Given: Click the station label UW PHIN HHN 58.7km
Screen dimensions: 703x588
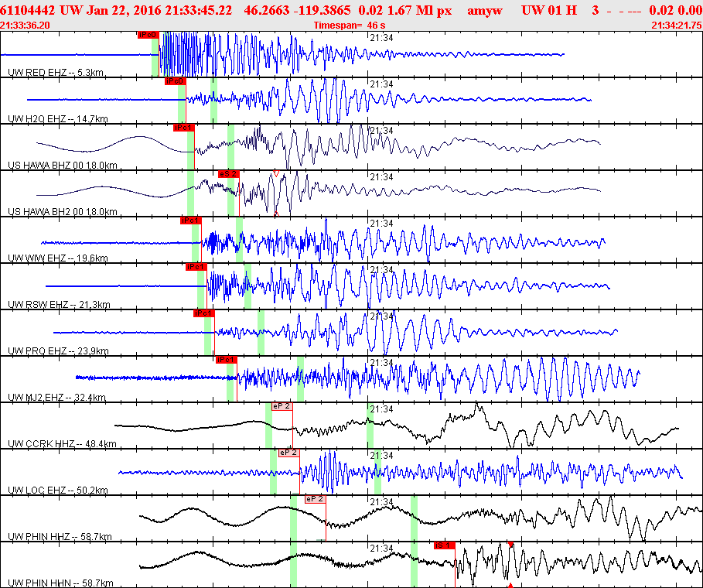Looking at the screenshot, I should point(60,583).
